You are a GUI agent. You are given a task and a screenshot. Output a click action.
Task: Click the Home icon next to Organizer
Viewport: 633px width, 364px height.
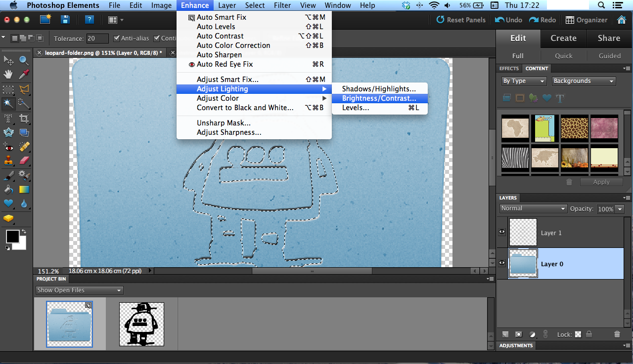pyautogui.click(x=622, y=20)
